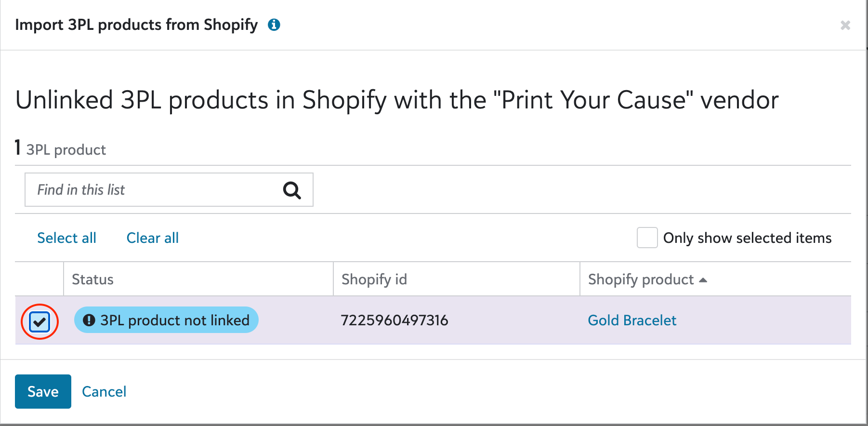Sort by the Status column header
The height and width of the screenshot is (426, 868).
[92, 280]
